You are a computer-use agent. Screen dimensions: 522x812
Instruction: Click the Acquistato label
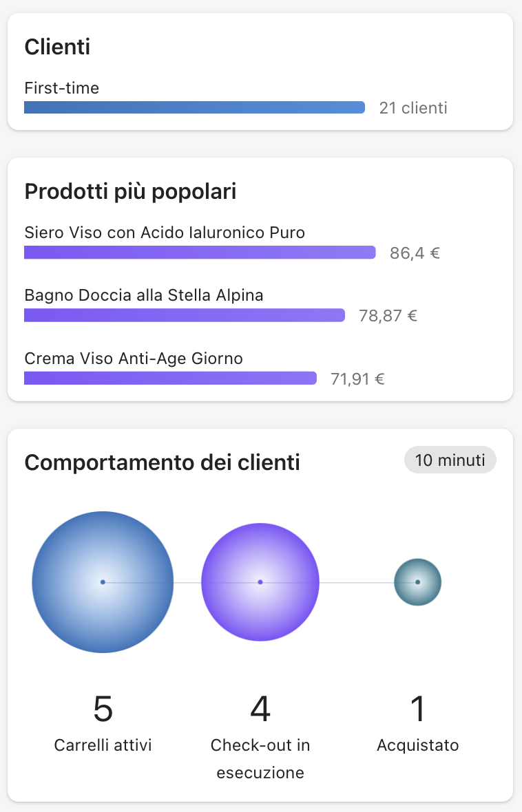417,745
